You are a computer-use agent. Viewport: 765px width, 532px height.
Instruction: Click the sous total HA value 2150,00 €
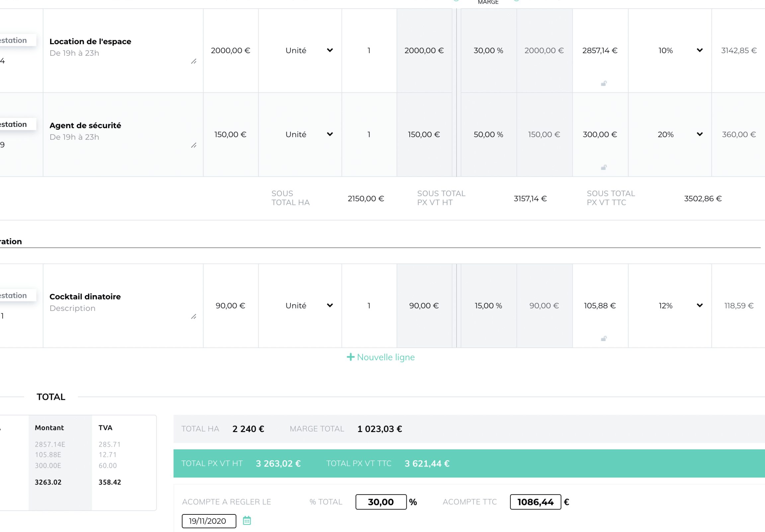tap(366, 199)
